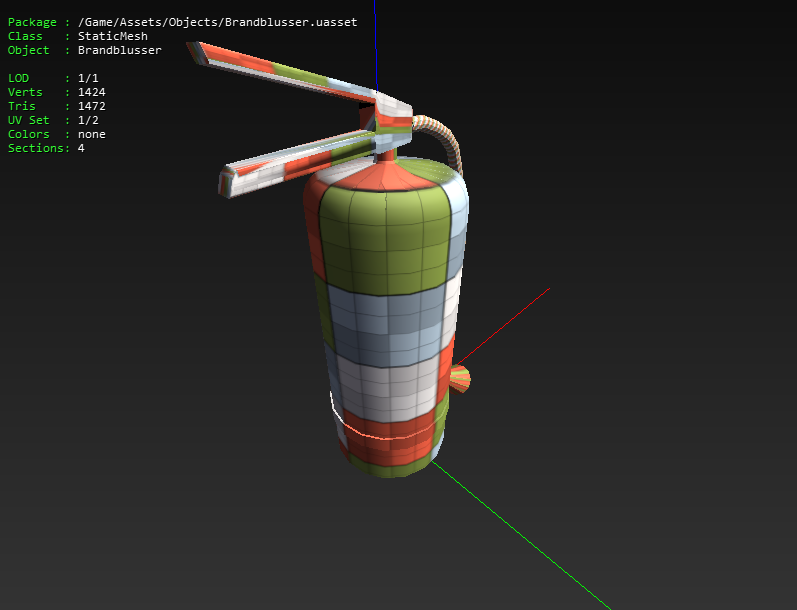Click the Package label
797x610 pixels.
[x=32, y=22]
